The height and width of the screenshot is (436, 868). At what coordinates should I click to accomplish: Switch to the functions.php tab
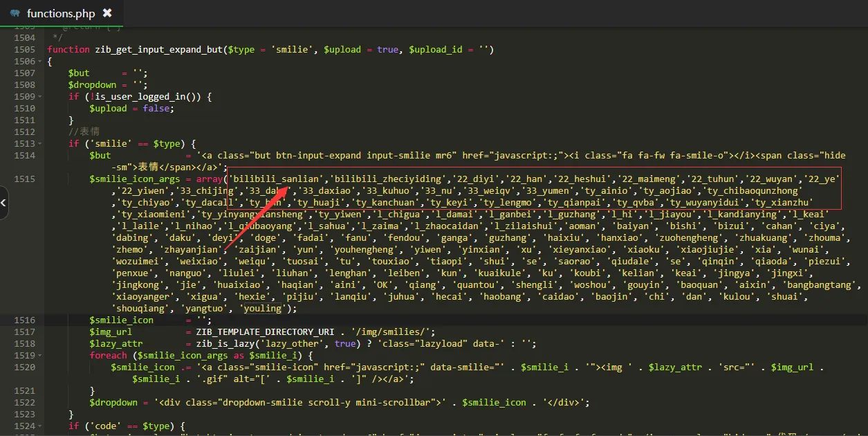[60, 13]
